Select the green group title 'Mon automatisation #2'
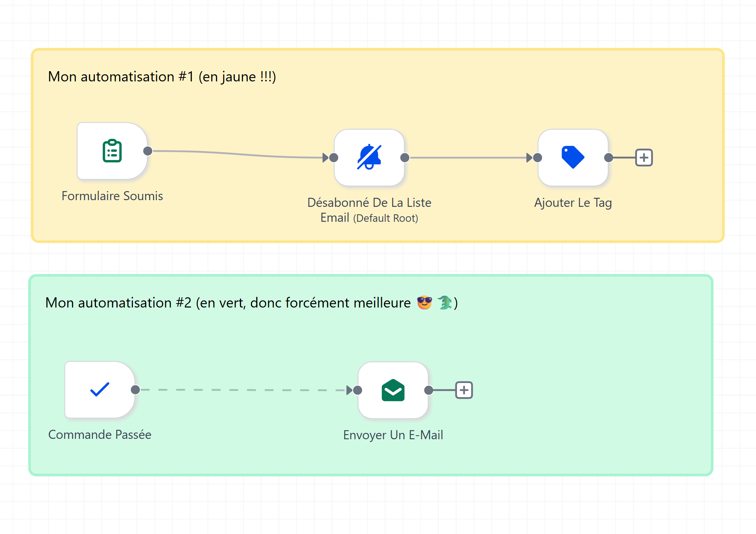 [251, 303]
